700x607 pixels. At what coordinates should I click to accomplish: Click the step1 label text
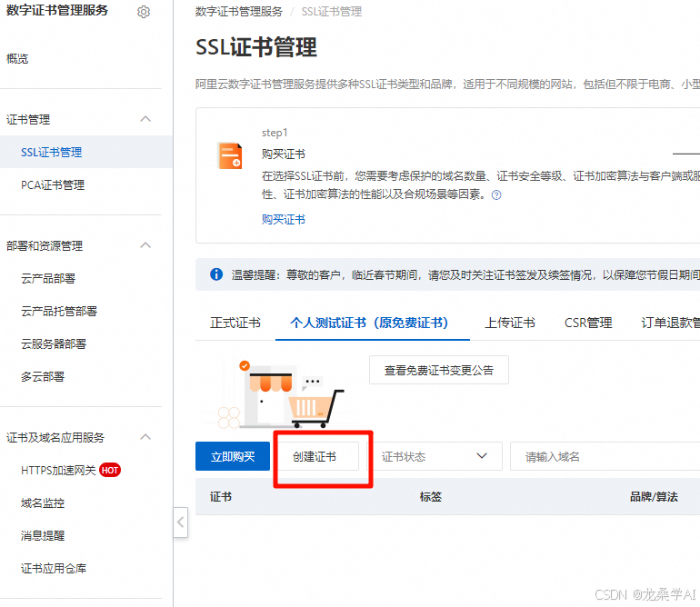275,133
